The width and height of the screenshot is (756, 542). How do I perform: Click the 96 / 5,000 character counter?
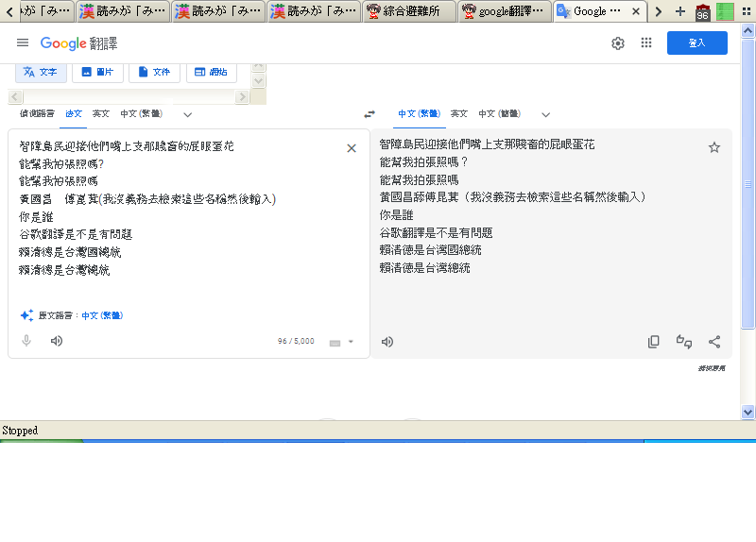point(296,341)
